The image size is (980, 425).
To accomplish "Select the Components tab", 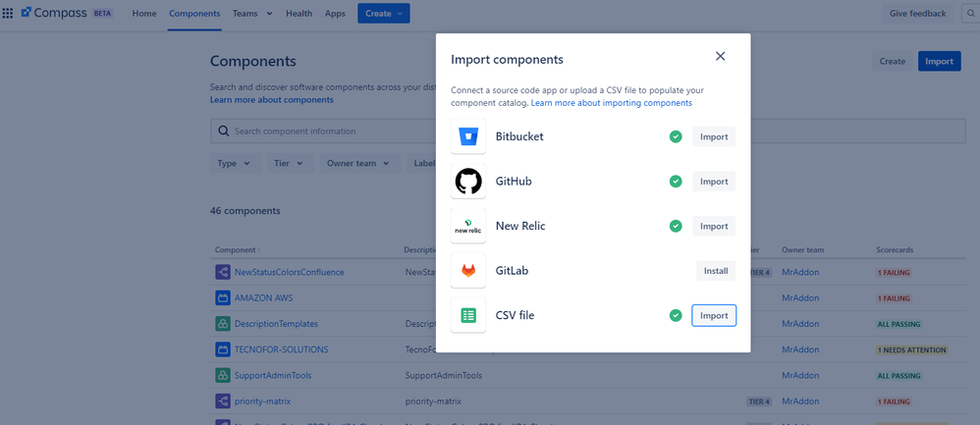I will coord(194,13).
